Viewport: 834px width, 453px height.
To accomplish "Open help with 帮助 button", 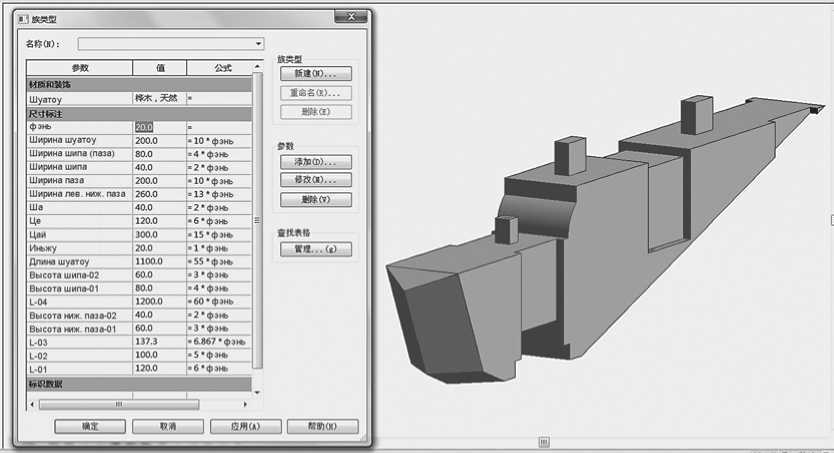I will 323,426.
